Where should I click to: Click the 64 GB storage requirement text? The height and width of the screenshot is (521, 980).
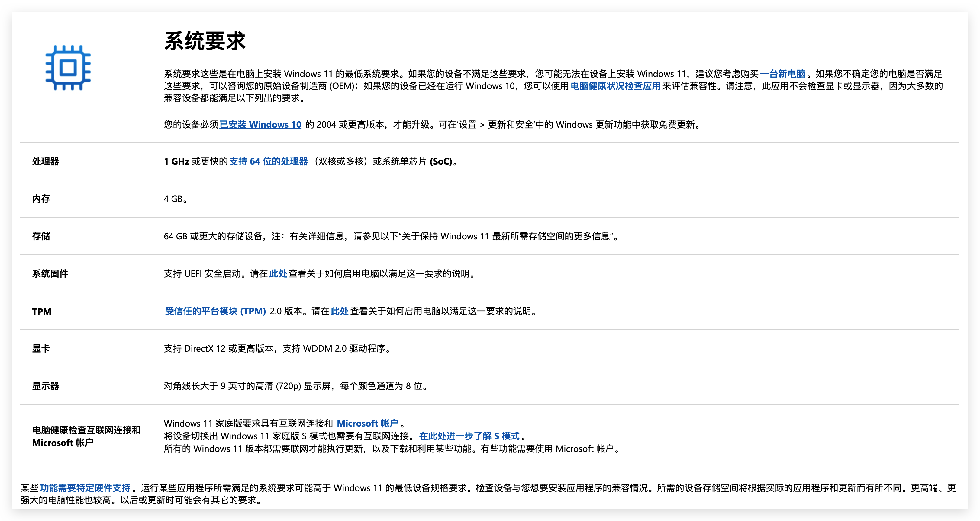pos(392,236)
